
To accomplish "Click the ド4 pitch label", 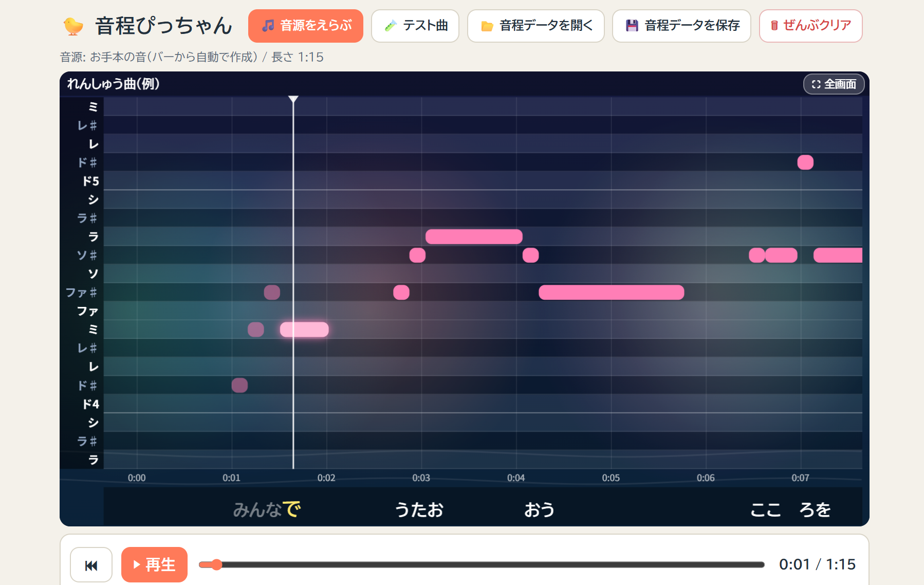I will point(90,404).
